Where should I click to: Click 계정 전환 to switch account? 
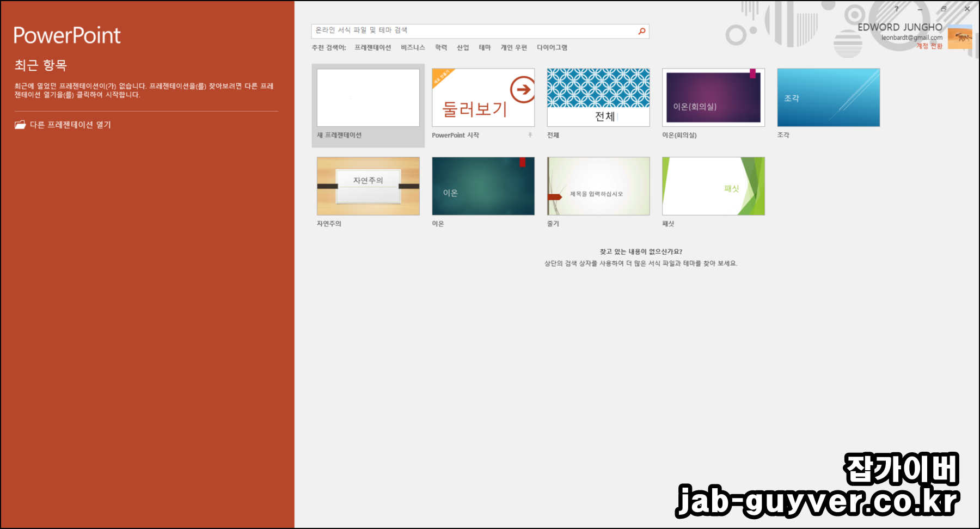929,46
